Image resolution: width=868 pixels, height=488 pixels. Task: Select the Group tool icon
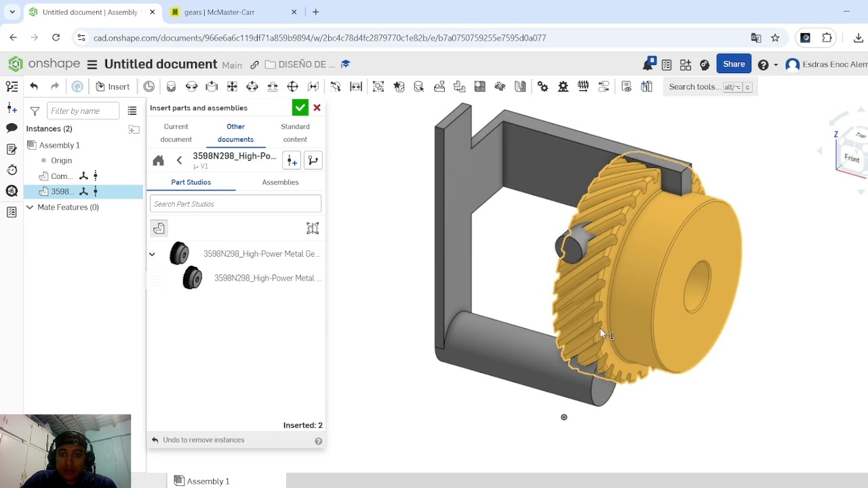pyautogui.click(x=378, y=86)
